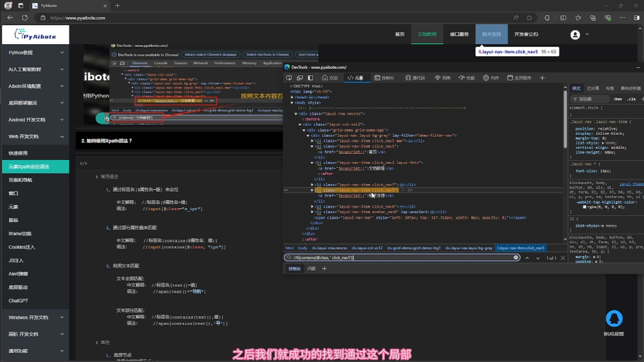Go to previous search result arrow

527,258
